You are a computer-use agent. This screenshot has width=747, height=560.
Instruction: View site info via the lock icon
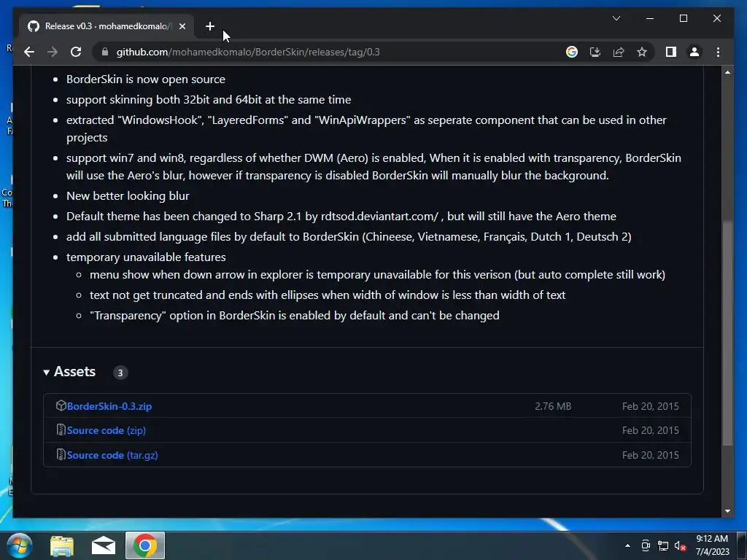(x=105, y=52)
